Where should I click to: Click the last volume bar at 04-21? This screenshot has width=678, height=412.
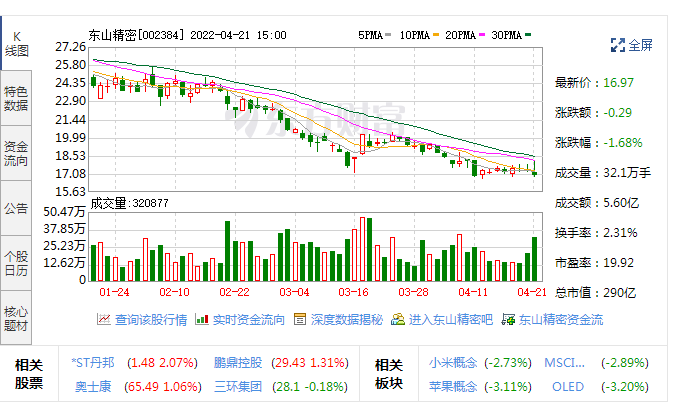coord(535,258)
